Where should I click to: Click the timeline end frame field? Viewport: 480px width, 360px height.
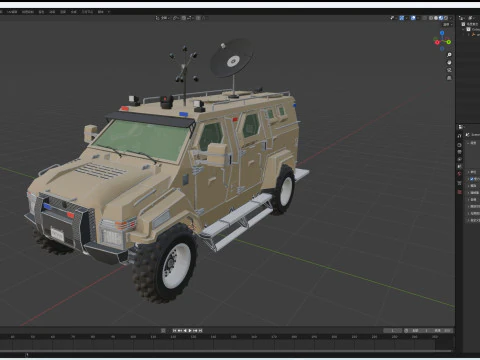[443, 331]
